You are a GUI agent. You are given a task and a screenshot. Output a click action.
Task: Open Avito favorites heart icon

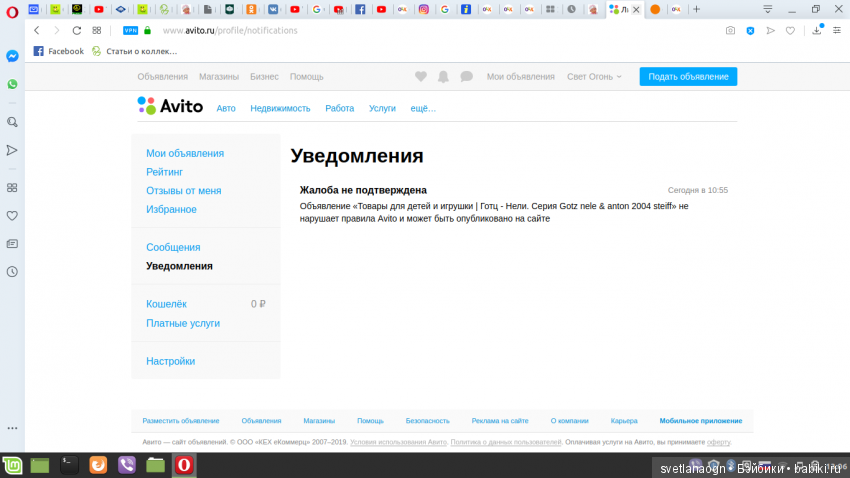click(x=421, y=76)
